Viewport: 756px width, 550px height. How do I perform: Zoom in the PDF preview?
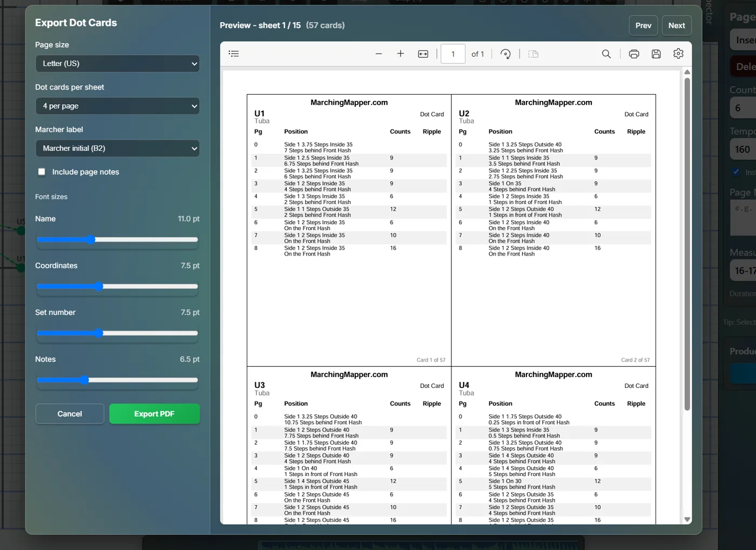(x=400, y=53)
